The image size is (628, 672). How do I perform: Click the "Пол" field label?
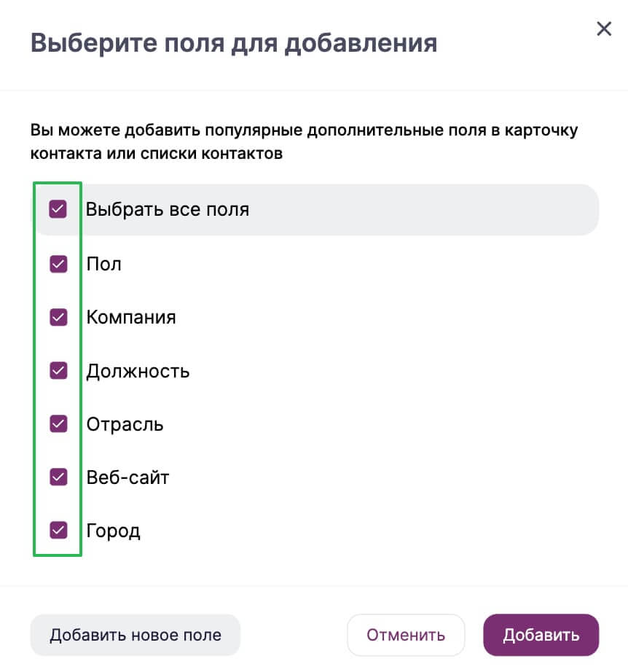point(103,264)
